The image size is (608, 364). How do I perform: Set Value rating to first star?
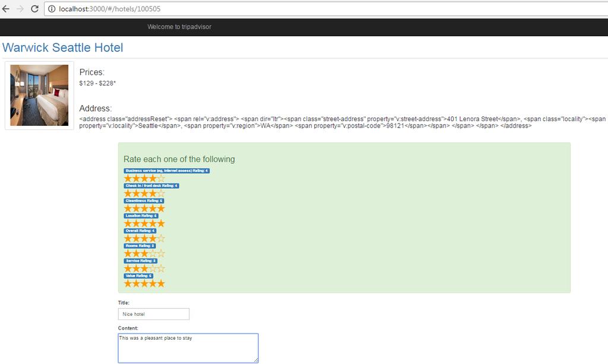[x=128, y=284]
